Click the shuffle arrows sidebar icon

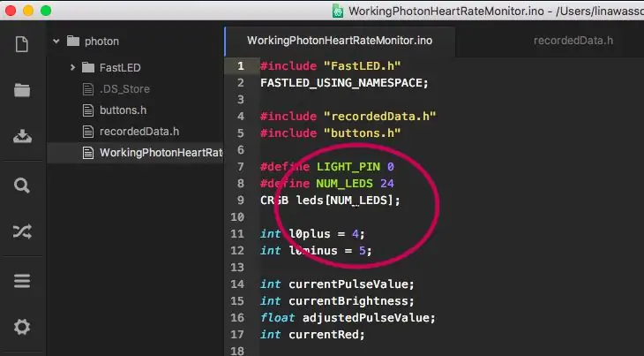pyautogui.click(x=22, y=231)
